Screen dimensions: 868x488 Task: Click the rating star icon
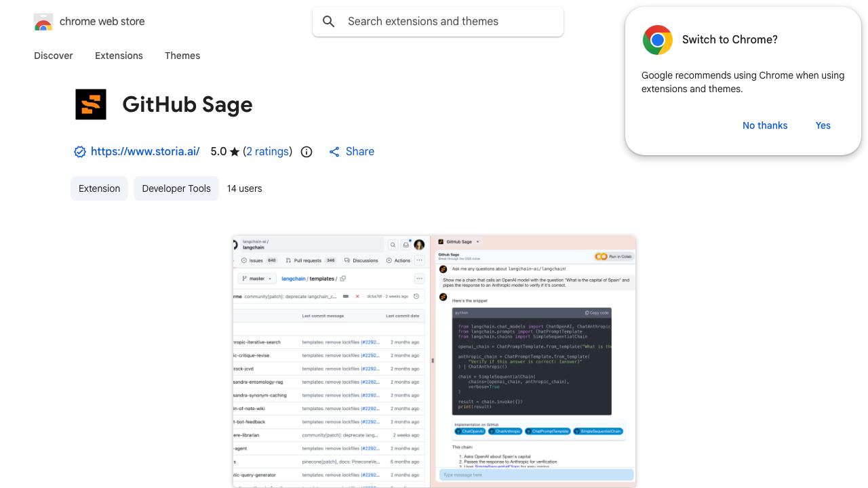pyautogui.click(x=235, y=152)
